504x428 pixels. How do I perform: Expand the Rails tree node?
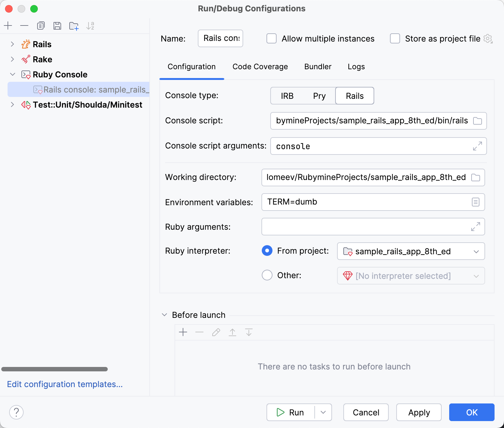(x=12, y=44)
